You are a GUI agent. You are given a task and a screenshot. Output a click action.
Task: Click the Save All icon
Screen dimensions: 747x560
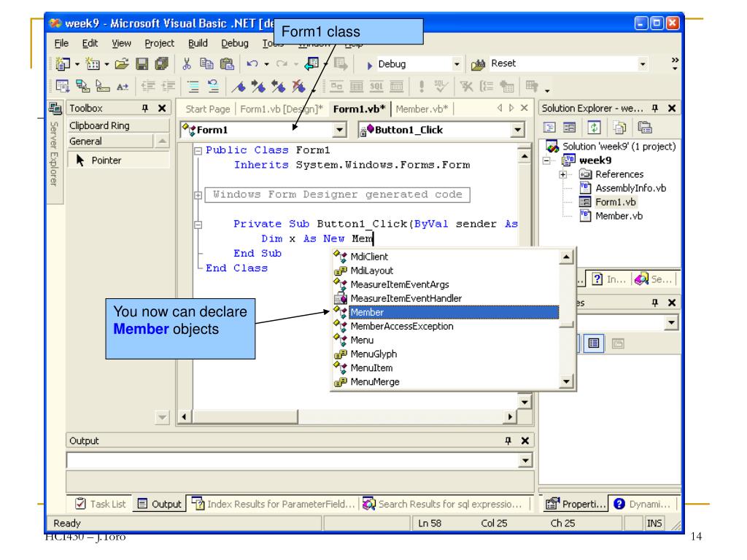162,64
